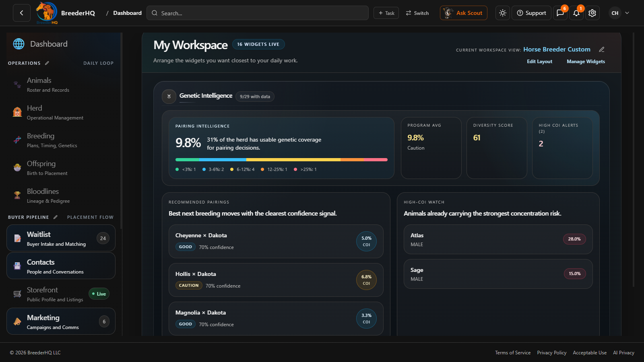Click the Animals paw icon
This screenshot has height=362, width=644.
tap(17, 84)
